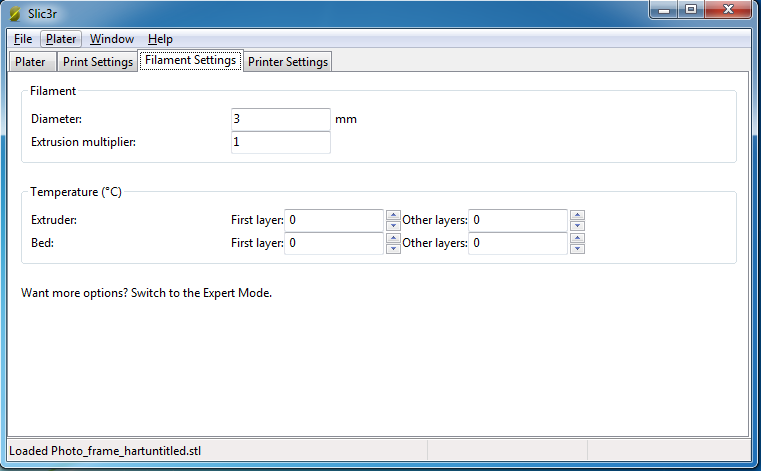The width and height of the screenshot is (761, 471).
Task: Click the Extrusion multiplier input field
Action: pyautogui.click(x=281, y=142)
